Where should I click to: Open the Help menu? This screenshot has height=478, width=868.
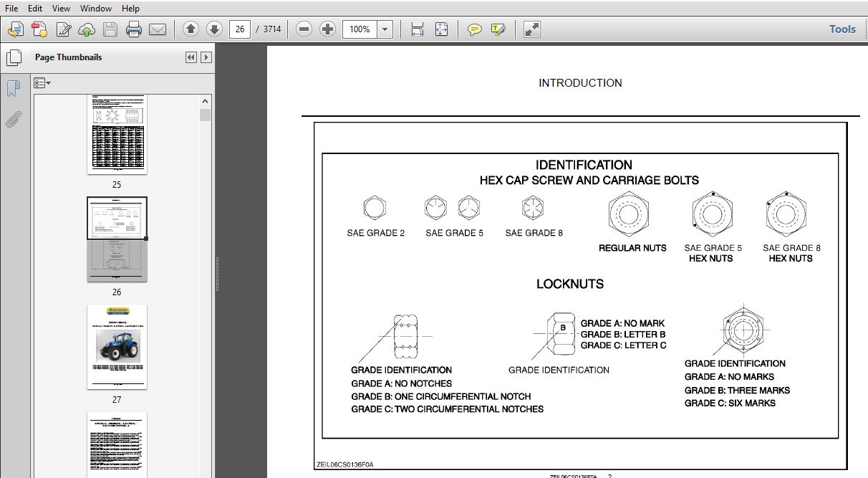(x=130, y=9)
